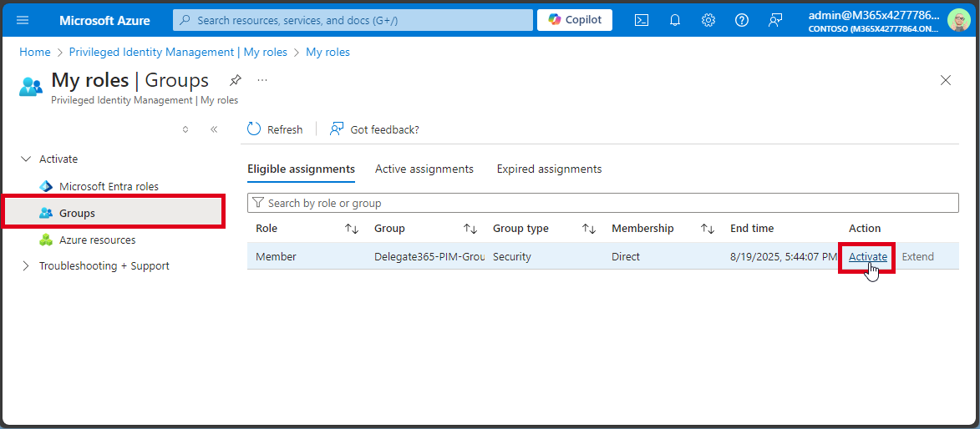The image size is (980, 429).
Task: Activate the Delegate365-PIM-Group membership
Action: point(867,257)
